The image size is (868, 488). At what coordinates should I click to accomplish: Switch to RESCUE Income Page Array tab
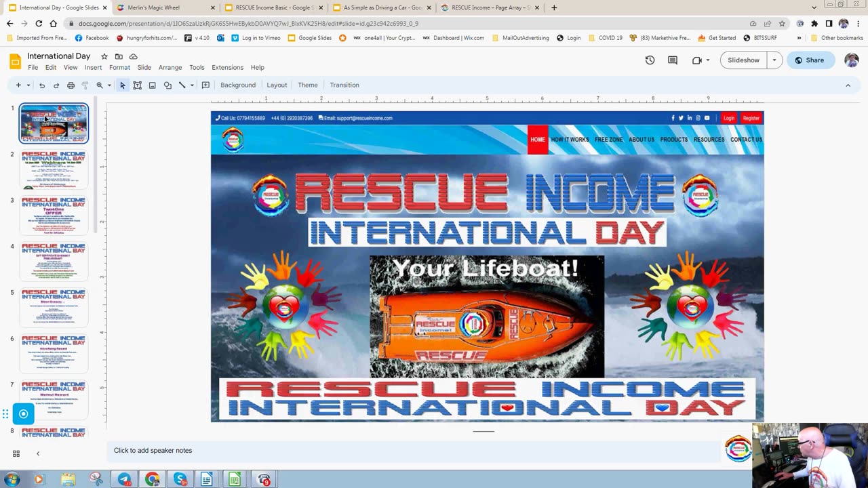pyautogui.click(x=491, y=7)
